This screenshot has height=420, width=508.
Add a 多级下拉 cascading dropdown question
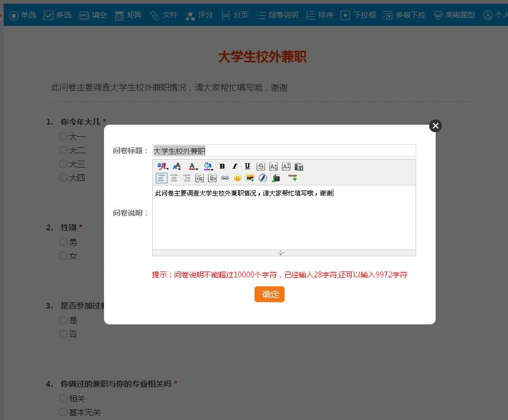coord(403,15)
